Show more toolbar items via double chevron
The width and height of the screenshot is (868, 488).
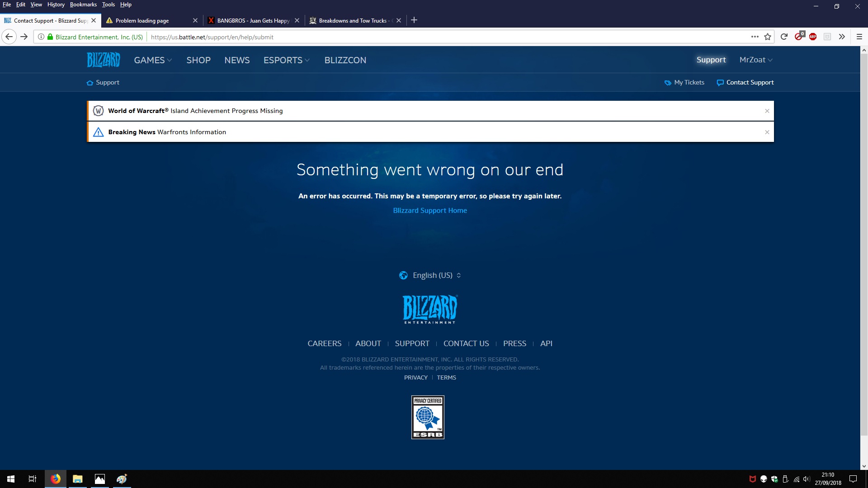click(842, 37)
